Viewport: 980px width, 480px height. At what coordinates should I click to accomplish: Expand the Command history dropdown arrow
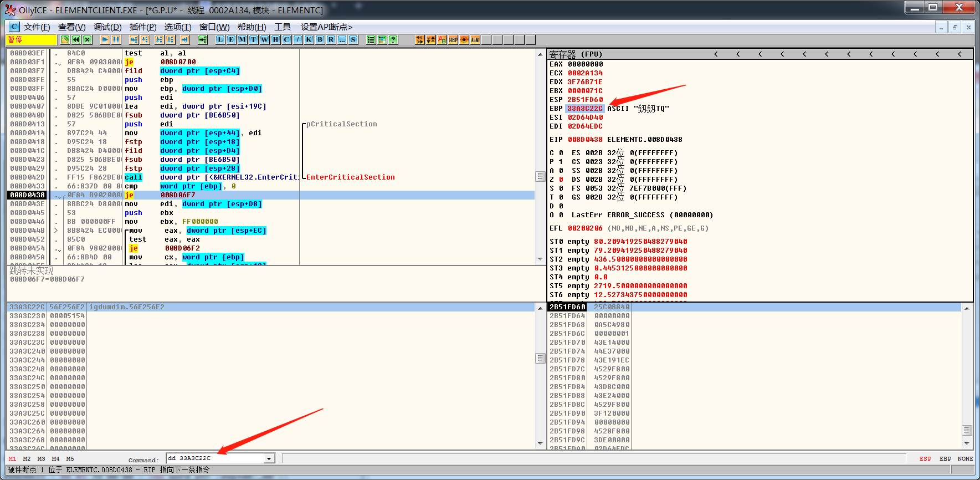point(269,458)
